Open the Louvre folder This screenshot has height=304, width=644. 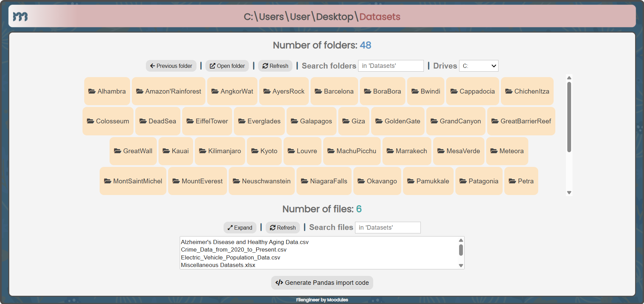tap(302, 151)
